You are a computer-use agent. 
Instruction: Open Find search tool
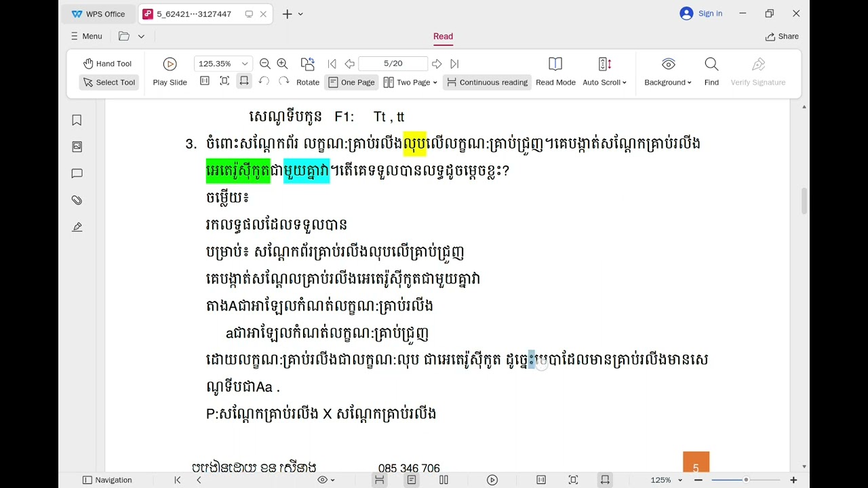pyautogui.click(x=711, y=72)
